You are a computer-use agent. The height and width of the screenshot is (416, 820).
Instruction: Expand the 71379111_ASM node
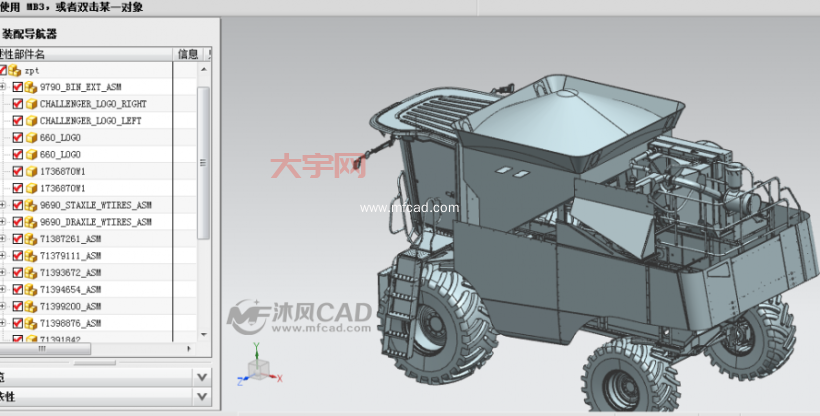(3, 256)
